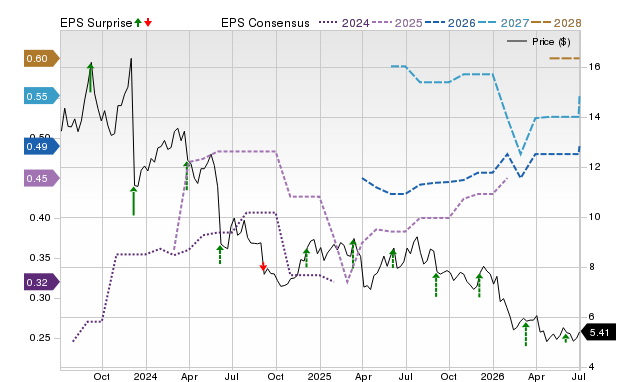Select the green surprise arrow just before July 2024
This screenshot has width=640, height=382.
pyautogui.click(x=220, y=254)
